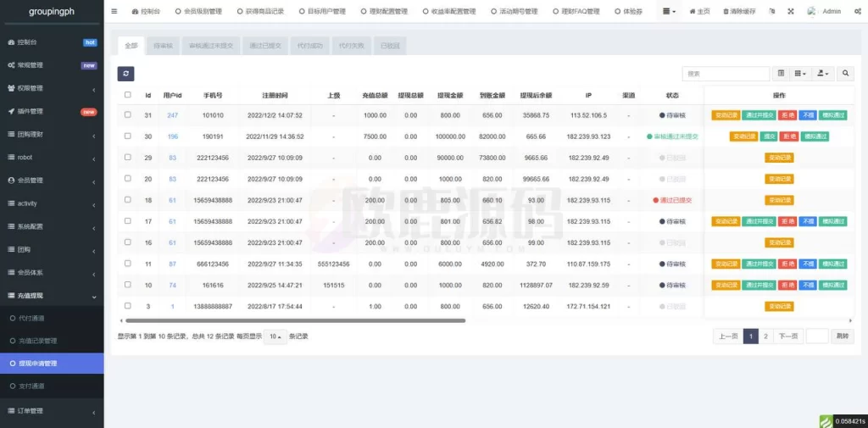
Task: Collapse 充值提现 sidebar menu
Action: (x=52, y=296)
